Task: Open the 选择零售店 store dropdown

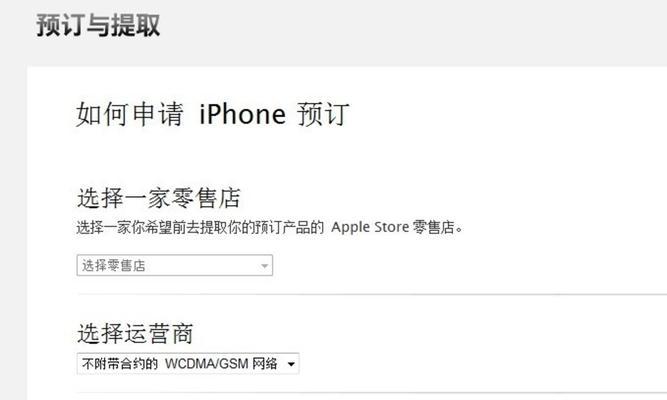Action: pyautogui.click(x=175, y=265)
